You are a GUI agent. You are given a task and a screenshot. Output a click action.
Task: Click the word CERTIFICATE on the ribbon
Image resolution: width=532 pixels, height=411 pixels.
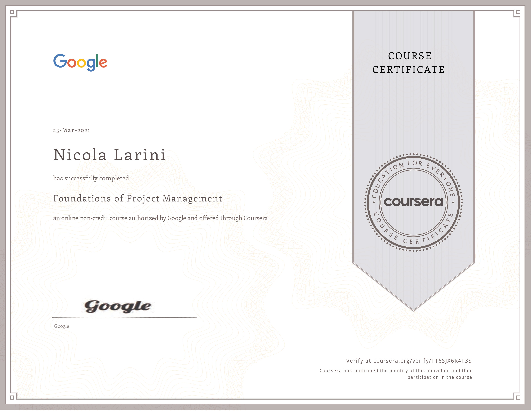409,70
